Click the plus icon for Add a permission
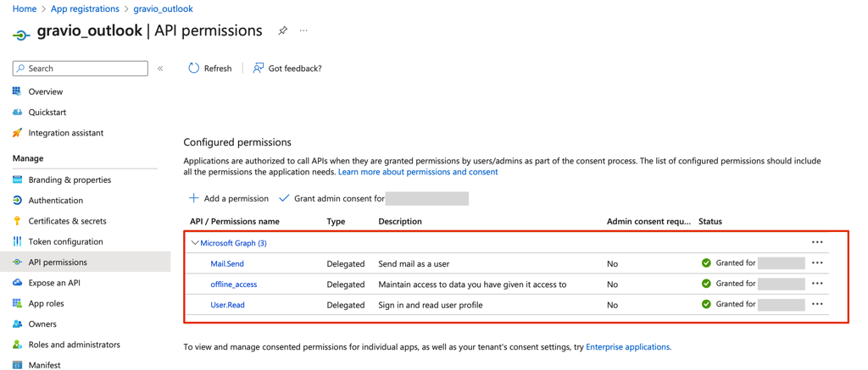 point(194,198)
